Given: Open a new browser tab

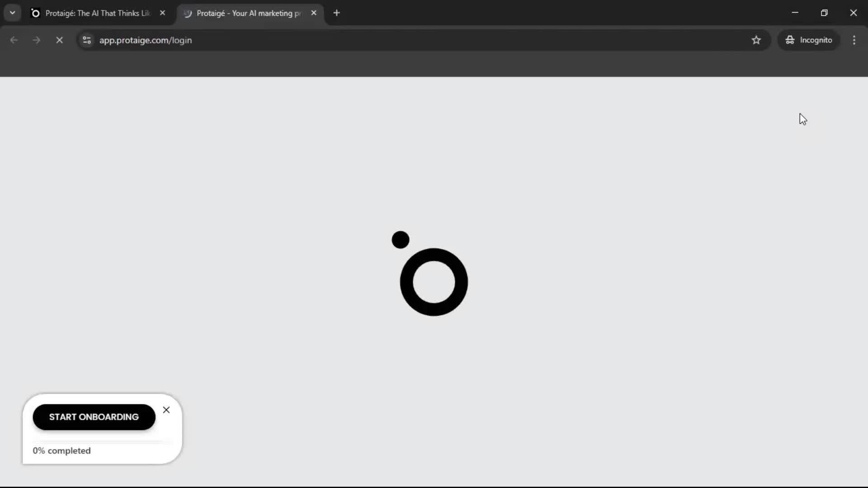Looking at the screenshot, I should pos(337,13).
